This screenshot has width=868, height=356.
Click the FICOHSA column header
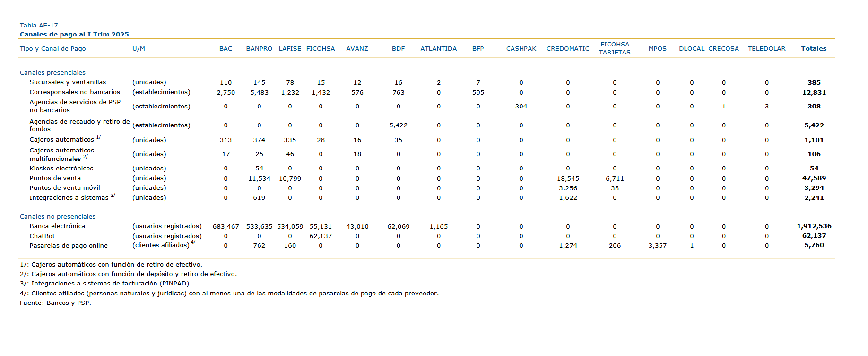point(321,49)
